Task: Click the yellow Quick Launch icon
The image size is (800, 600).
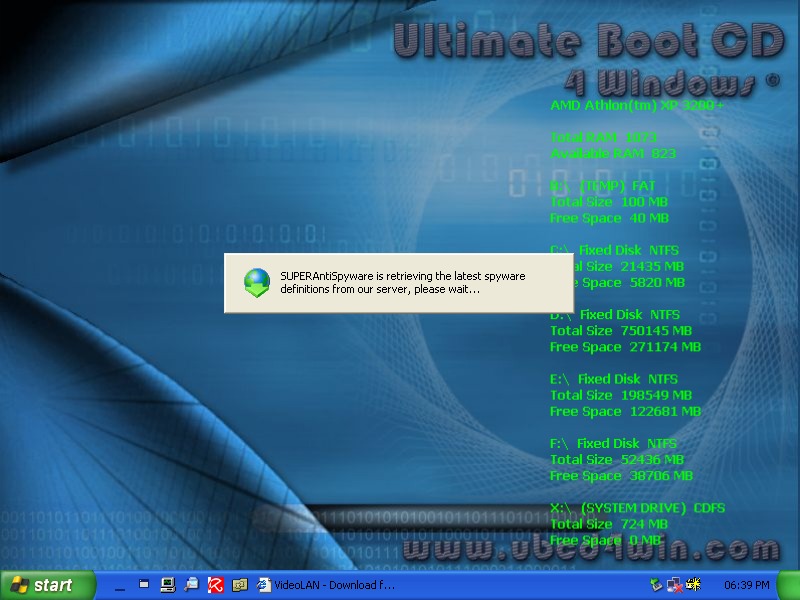Action: 238,584
